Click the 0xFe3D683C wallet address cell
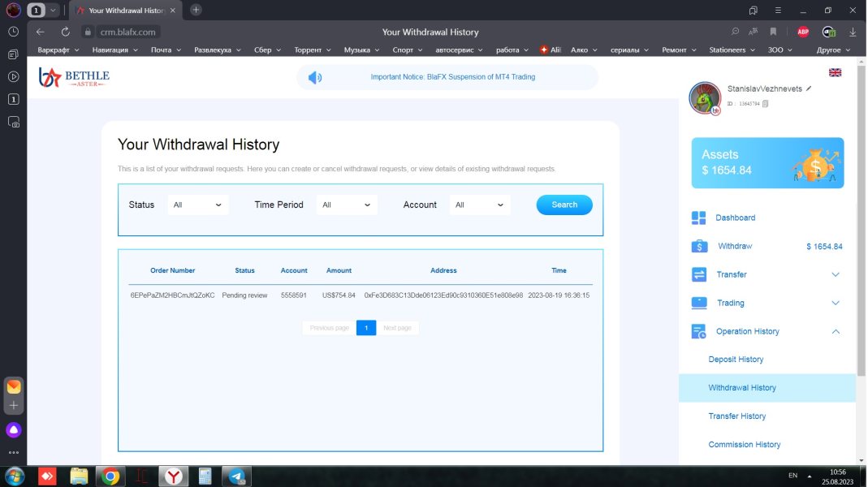The width and height of the screenshot is (868, 487). click(443, 295)
